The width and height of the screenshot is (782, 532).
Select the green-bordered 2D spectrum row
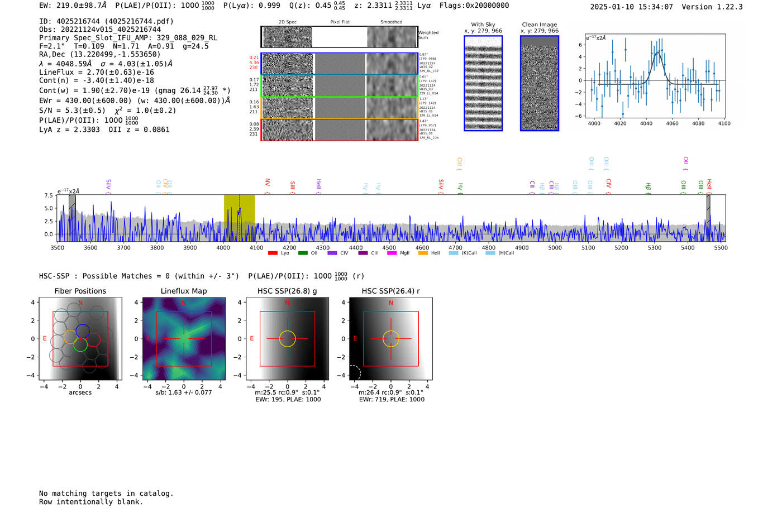[339, 86]
